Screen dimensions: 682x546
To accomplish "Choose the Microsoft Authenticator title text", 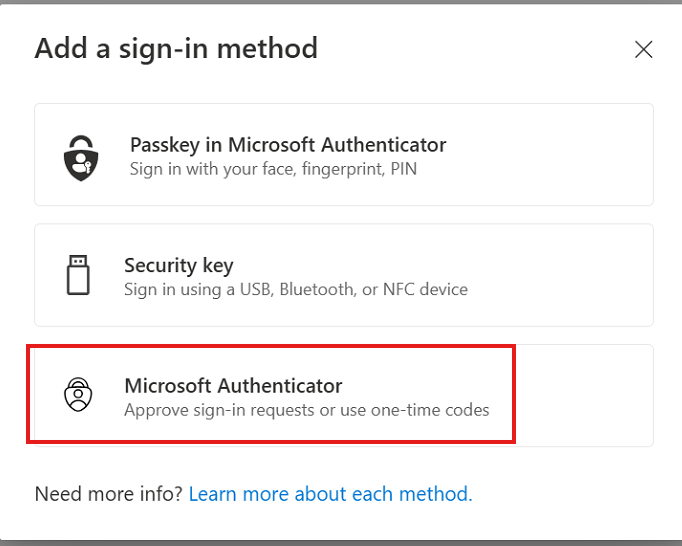I will [233, 385].
